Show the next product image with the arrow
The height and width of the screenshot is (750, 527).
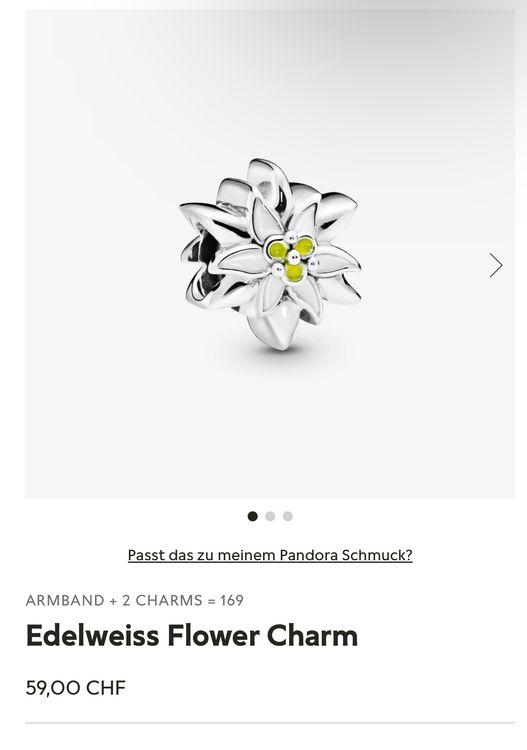[496, 265]
